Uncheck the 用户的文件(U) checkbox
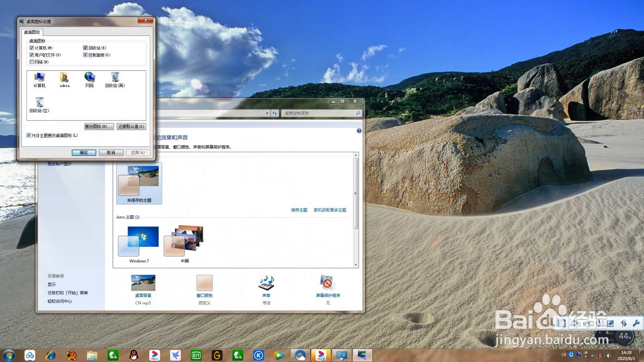The height and width of the screenshot is (362, 644). [x=32, y=55]
